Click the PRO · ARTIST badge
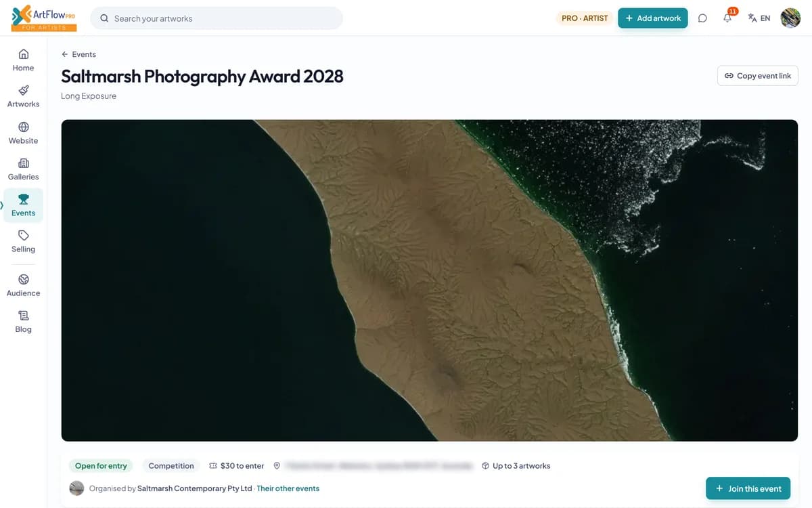The image size is (812, 508). 585,18
